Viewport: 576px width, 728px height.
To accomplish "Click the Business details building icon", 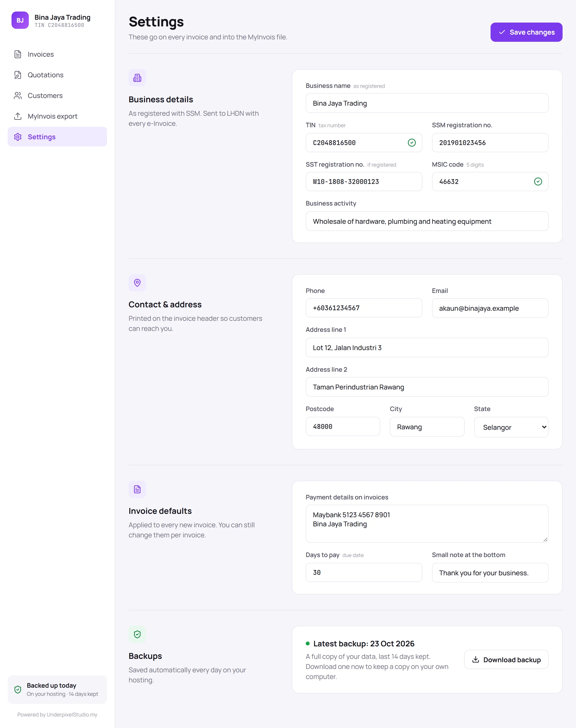I will click(x=137, y=78).
